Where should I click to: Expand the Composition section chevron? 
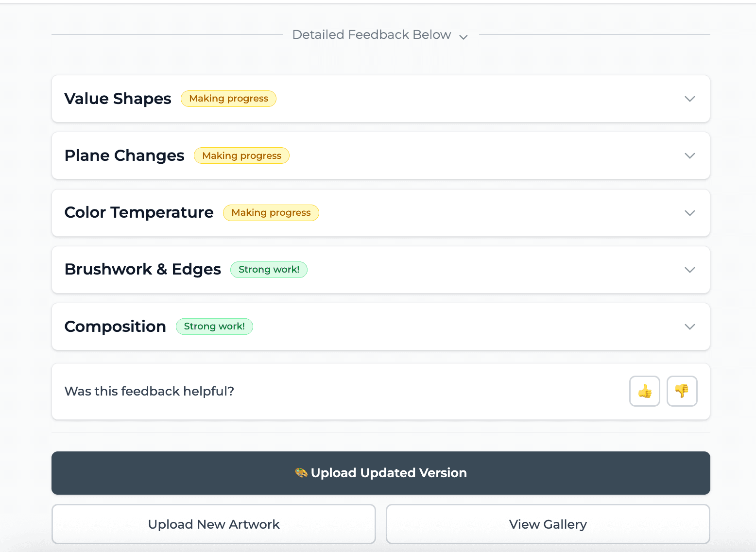(689, 327)
